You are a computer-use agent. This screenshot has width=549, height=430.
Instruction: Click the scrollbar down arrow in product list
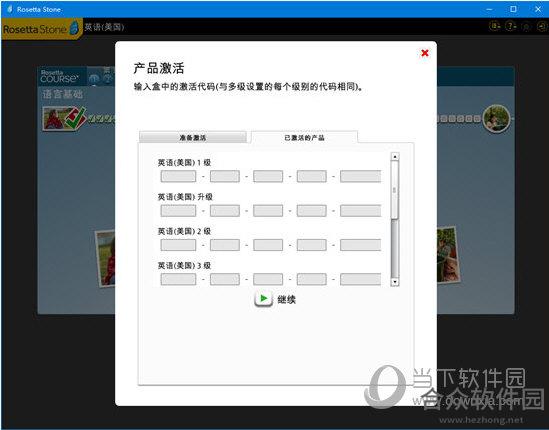[395, 282]
